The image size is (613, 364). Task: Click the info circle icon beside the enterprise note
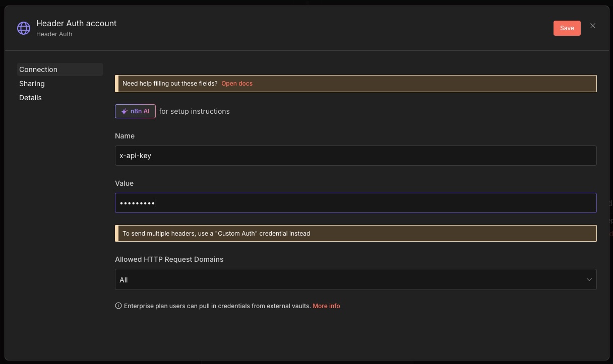(118, 306)
